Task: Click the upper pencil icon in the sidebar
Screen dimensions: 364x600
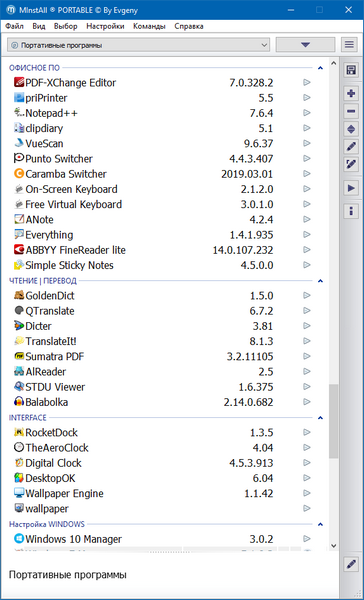Action: [x=351, y=147]
